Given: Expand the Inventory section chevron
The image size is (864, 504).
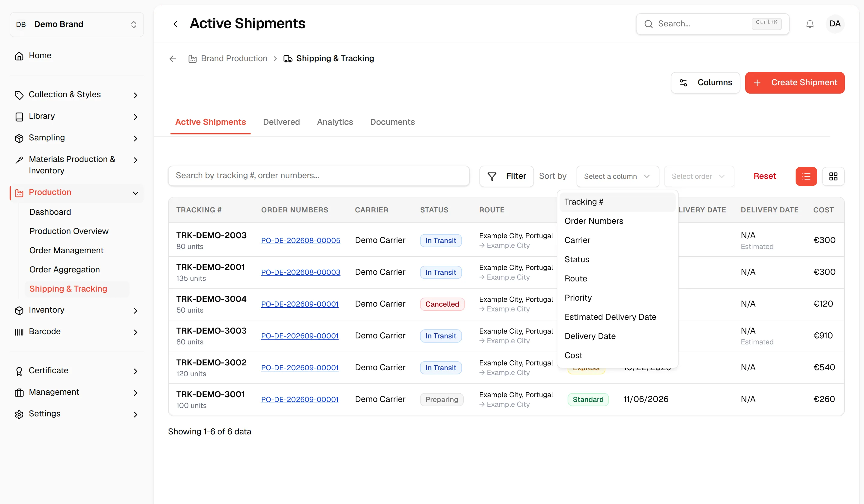Looking at the screenshot, I should [x=135, y=310].
